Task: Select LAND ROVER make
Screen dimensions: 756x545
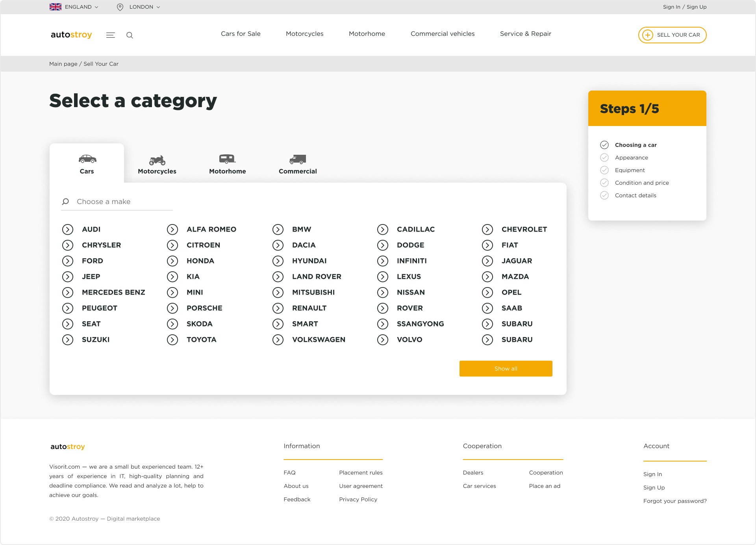Action: pos(317,276)
